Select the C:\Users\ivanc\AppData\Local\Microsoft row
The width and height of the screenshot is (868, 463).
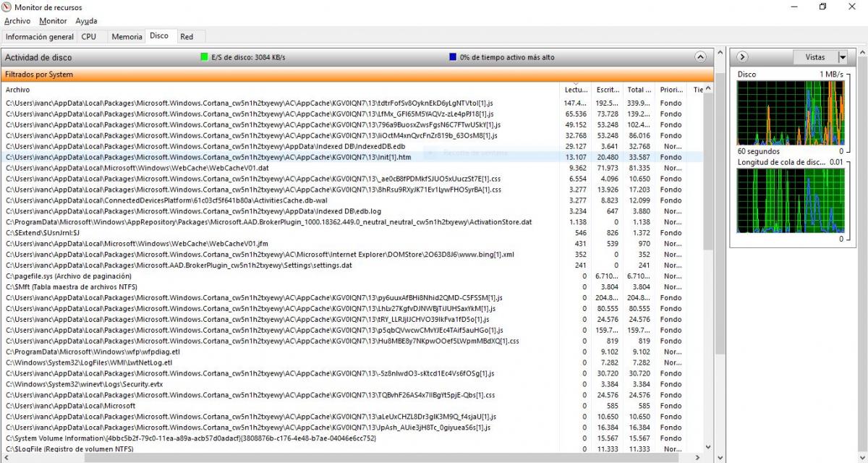tap(352, 407)
